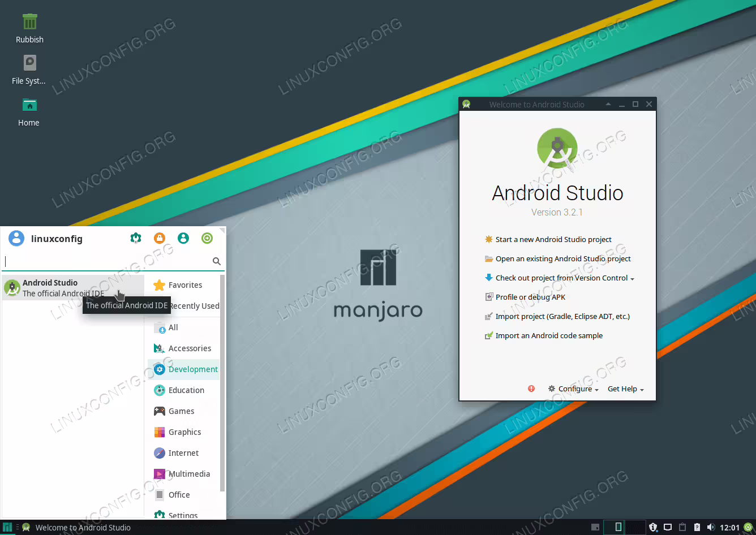
Task: Select the Recently Used category
Action: click(194, 306)
